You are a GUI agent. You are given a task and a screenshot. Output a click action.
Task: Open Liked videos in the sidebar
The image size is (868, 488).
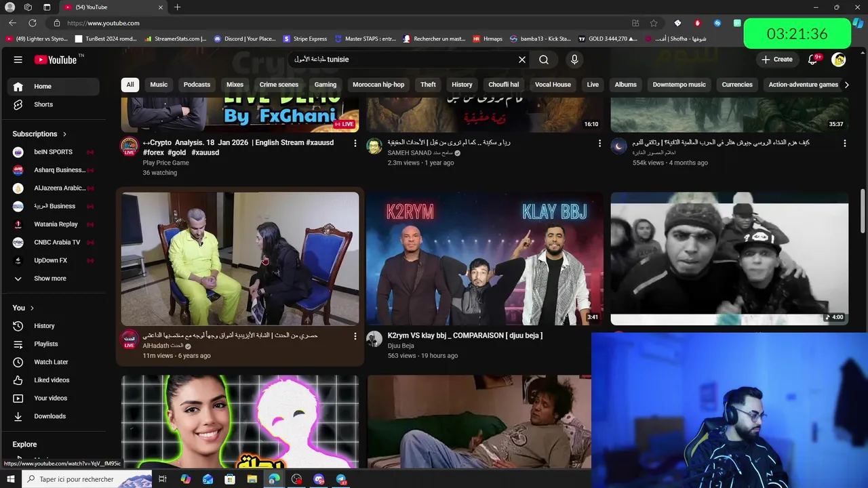(54, 380)
